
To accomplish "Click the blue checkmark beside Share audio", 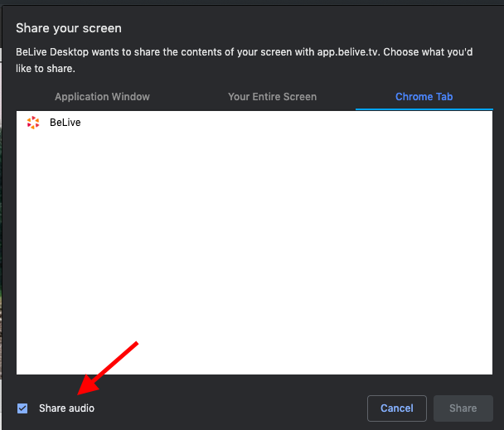I will (x=22, y=408).
